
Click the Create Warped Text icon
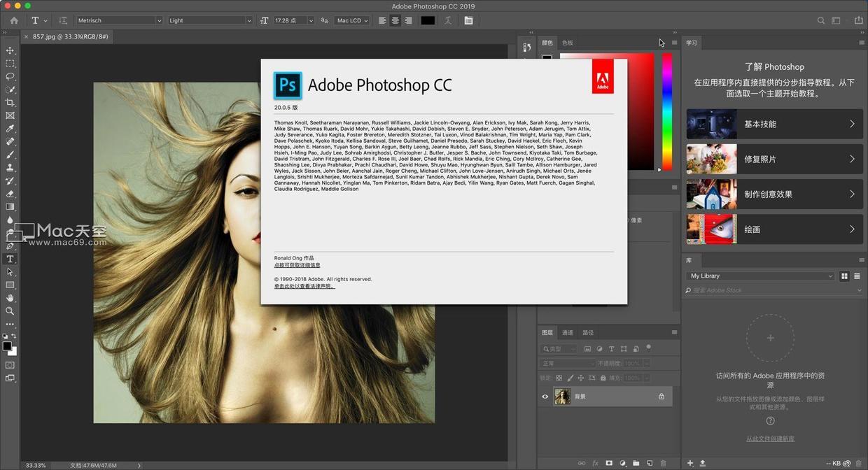click(x=447, y=20)
